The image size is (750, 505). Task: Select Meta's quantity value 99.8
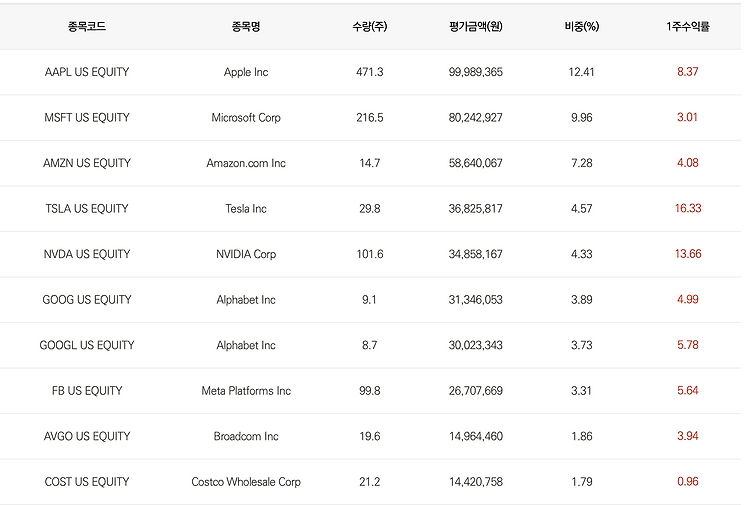tap(370, 391)
